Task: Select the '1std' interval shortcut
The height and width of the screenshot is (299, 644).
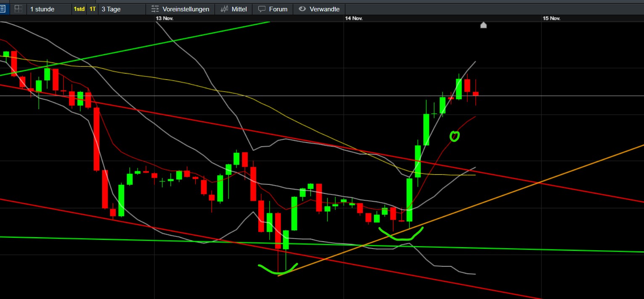Action: pos(79,9)
